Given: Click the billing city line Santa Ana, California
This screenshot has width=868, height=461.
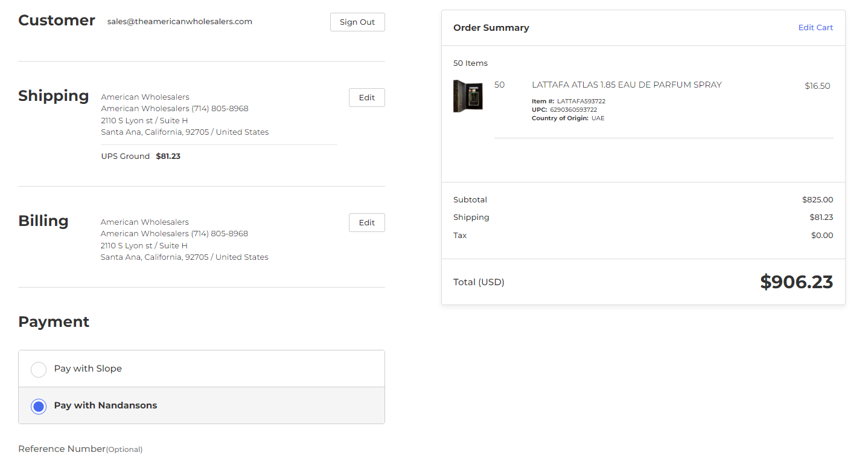Looking at the screenshot, I should point(184,257).
